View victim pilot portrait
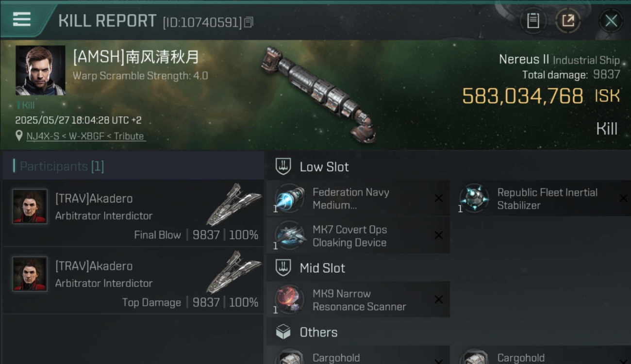 click(x=40, y=70)
